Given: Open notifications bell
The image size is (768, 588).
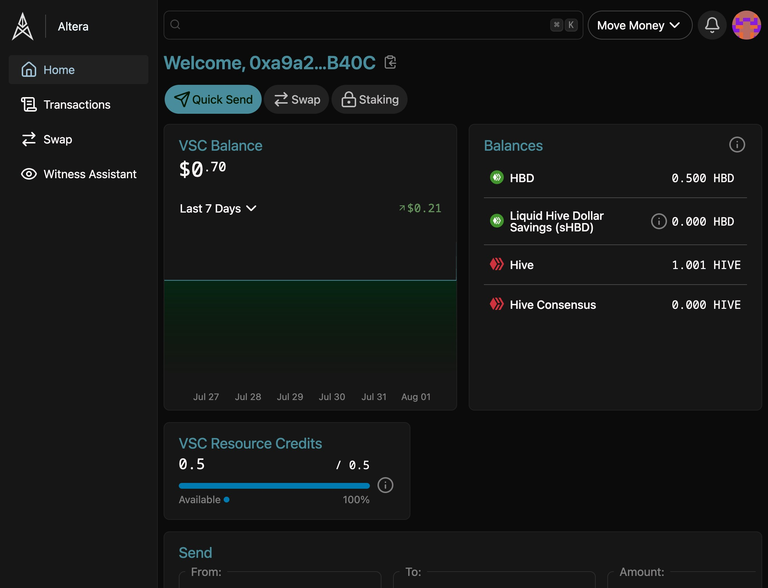Looking at the screenshot, I should tap(712, 25).
